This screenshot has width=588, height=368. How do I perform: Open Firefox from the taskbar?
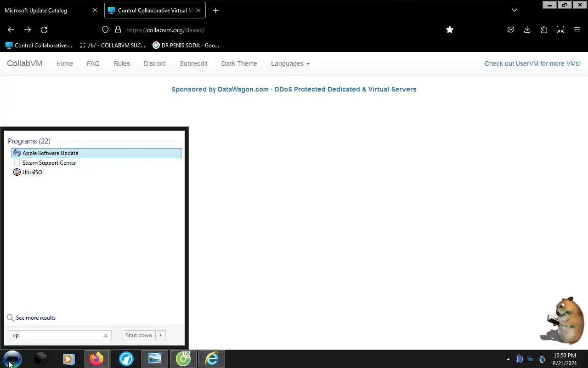(x=96, y=359)
